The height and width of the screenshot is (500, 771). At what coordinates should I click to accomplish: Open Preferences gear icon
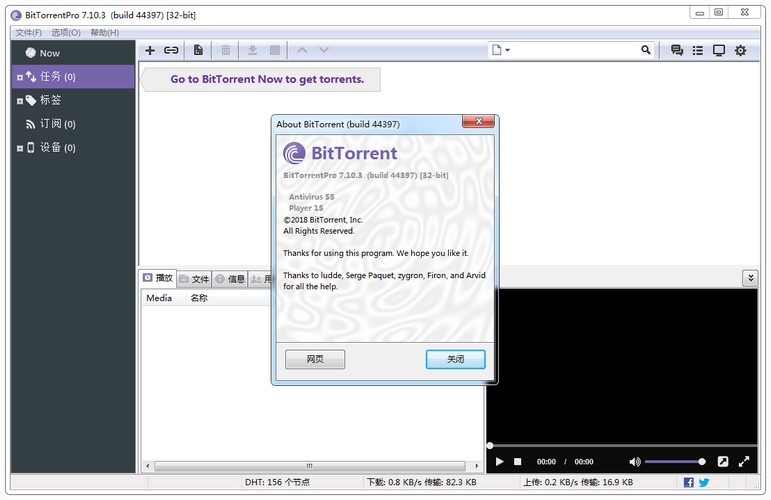click(741, 50)
